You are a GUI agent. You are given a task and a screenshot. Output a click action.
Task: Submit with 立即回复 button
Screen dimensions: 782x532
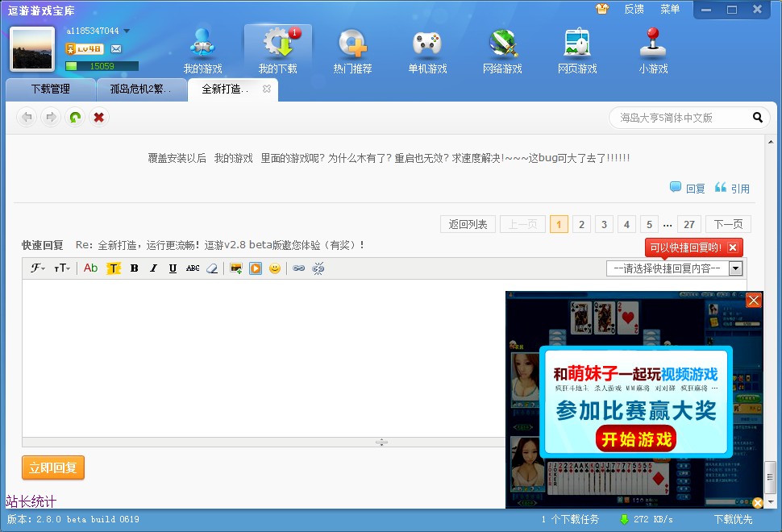[x=53, y=468]
